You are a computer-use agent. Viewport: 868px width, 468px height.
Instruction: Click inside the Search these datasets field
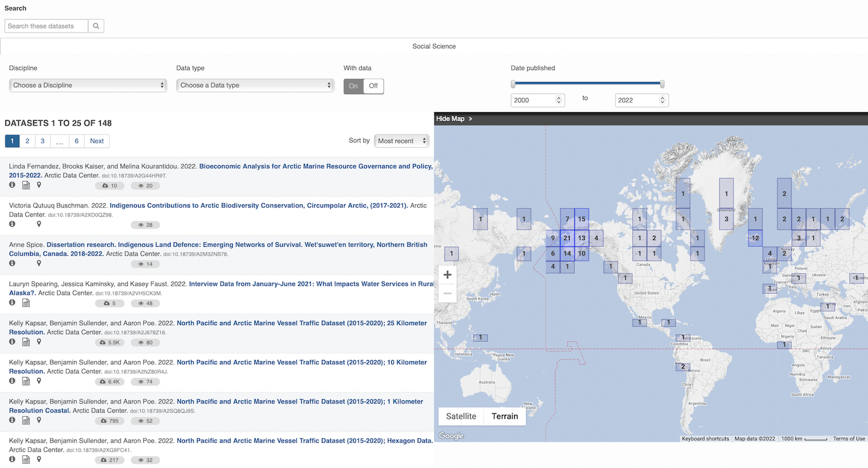[46, 26]
